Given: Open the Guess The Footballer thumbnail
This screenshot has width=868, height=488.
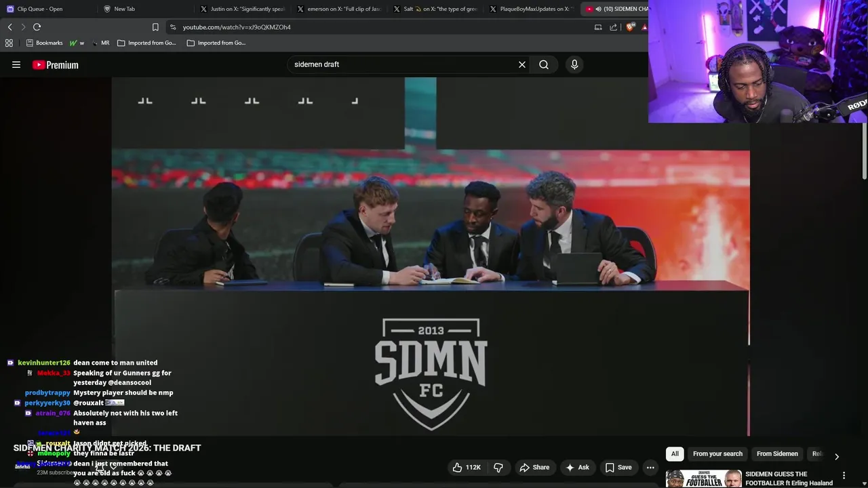Looking at the screenshot, I should 703,479.
